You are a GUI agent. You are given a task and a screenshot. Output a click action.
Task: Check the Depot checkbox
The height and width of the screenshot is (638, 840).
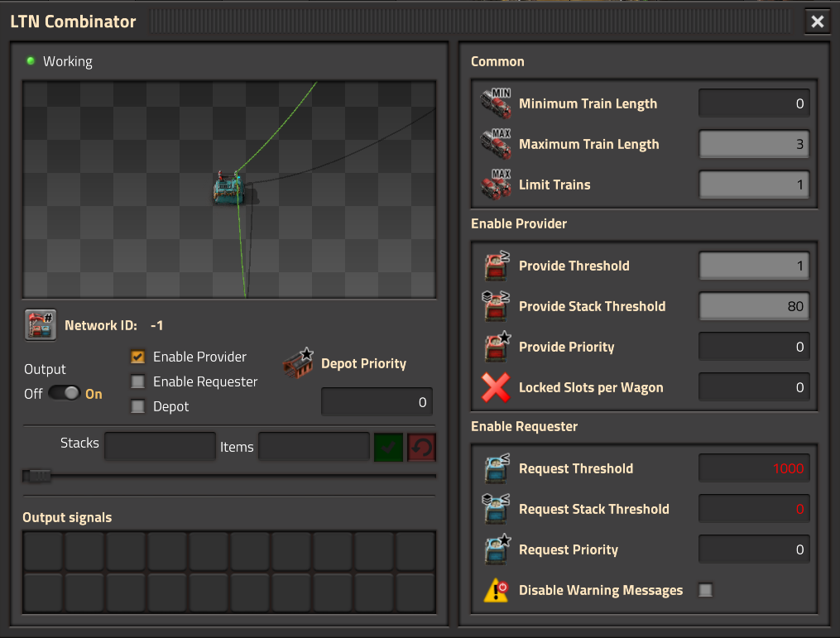137,406
